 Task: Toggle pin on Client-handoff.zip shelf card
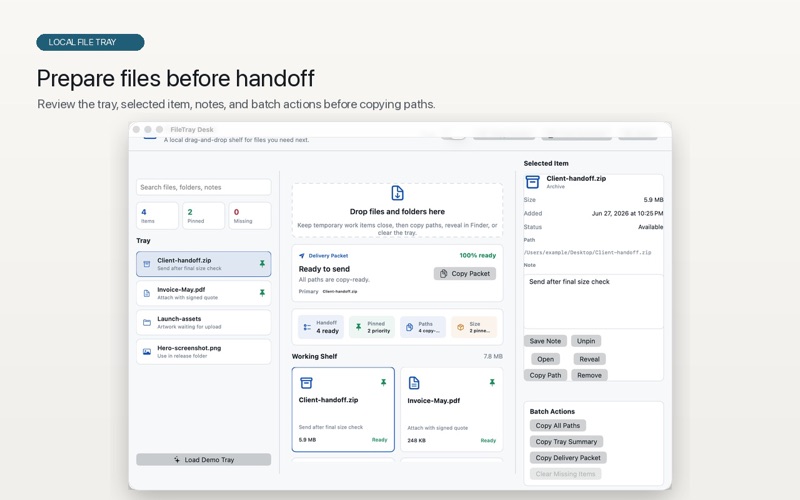click(x=384, y=382)
